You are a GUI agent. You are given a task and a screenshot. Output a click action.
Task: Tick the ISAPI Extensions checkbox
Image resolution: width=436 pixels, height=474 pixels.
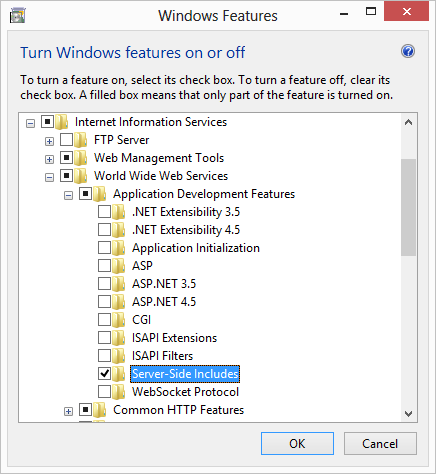[104, 338]
